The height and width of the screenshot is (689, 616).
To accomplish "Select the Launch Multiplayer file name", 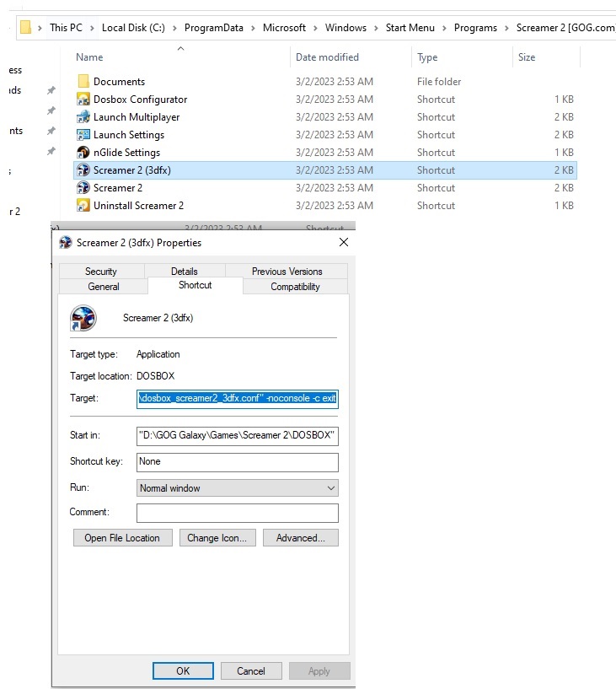I will pos(137,117).
